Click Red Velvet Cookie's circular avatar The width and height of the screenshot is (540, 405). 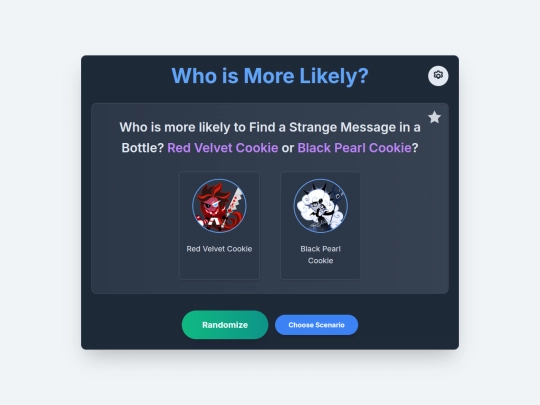point(219,206)
